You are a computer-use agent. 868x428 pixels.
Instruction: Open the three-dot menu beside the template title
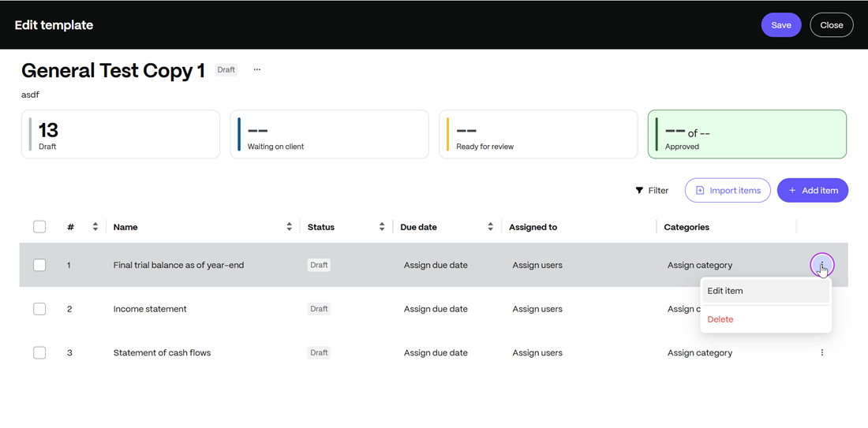pos(257,69)
